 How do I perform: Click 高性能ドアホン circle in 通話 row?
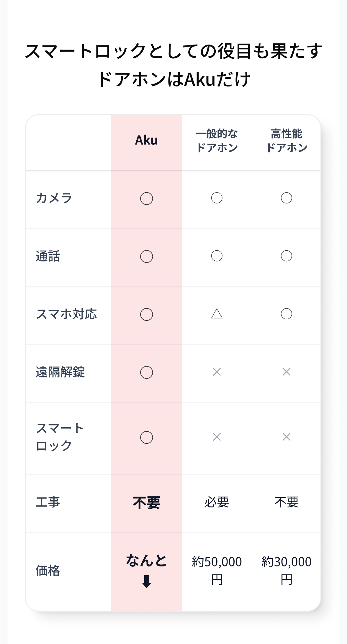[287, 256]
